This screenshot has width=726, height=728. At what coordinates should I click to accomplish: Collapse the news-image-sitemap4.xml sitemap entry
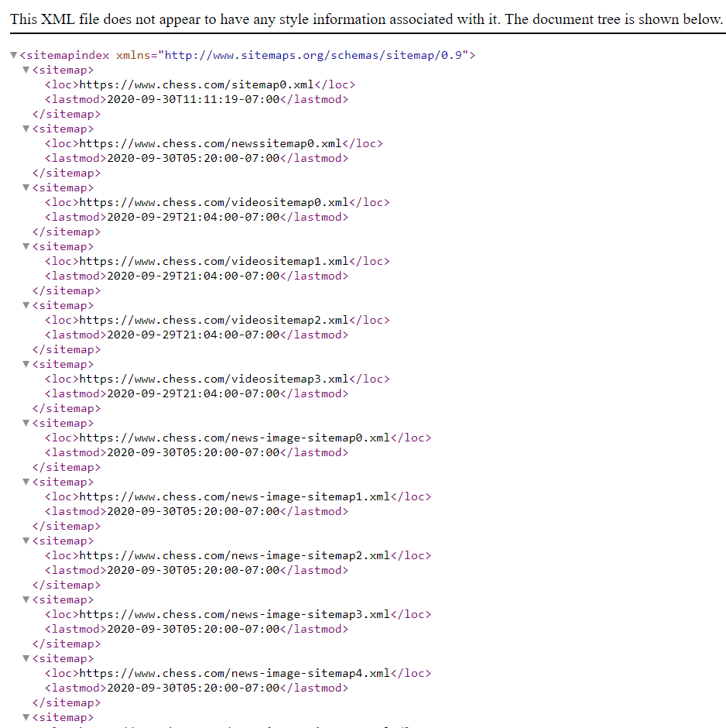[26, 658]
